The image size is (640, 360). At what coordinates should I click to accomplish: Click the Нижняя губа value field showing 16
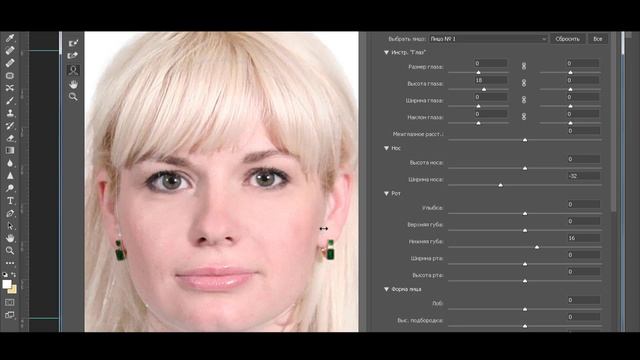coord(583,238)
